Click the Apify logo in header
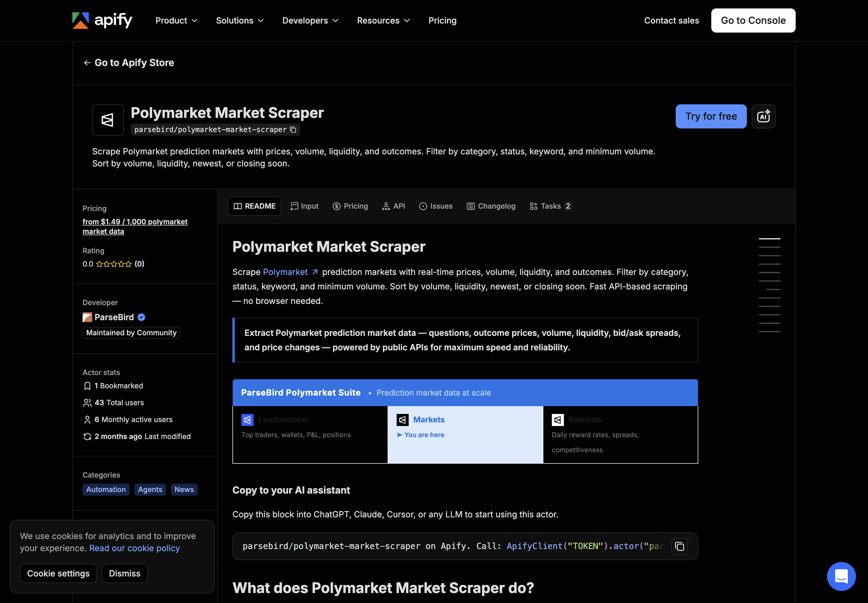 pyautogui.click(x=102, y=21)
